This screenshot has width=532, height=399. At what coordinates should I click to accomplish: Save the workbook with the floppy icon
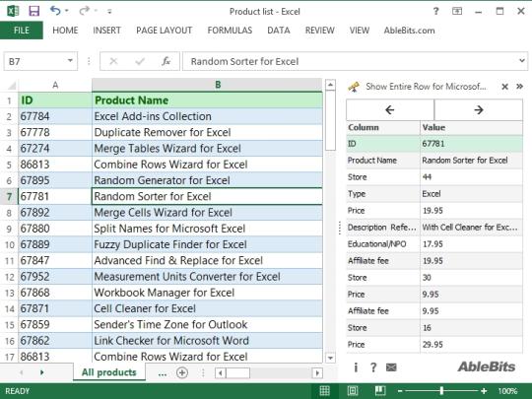coord(33,11)
